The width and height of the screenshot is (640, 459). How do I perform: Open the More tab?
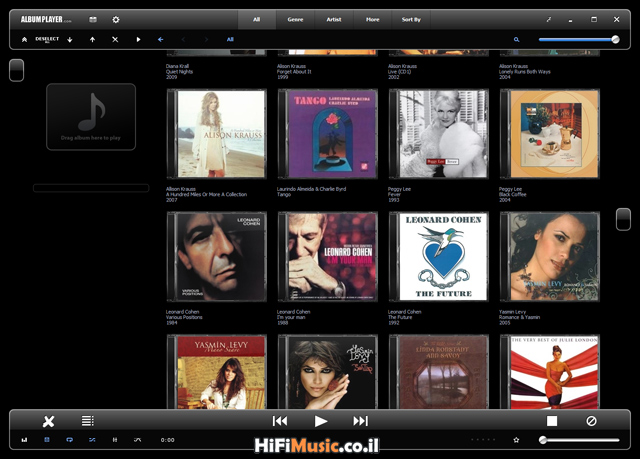(x=372, y=19)
